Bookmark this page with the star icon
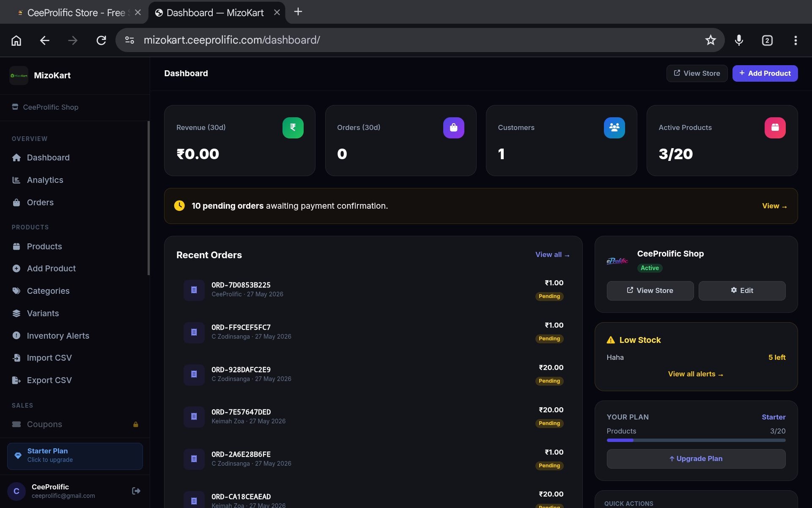This screenshot has height=508, width=812. 710,40
